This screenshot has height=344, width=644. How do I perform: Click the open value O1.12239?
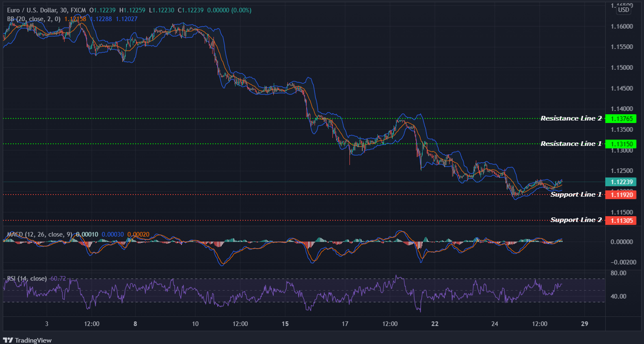point(102,10)
